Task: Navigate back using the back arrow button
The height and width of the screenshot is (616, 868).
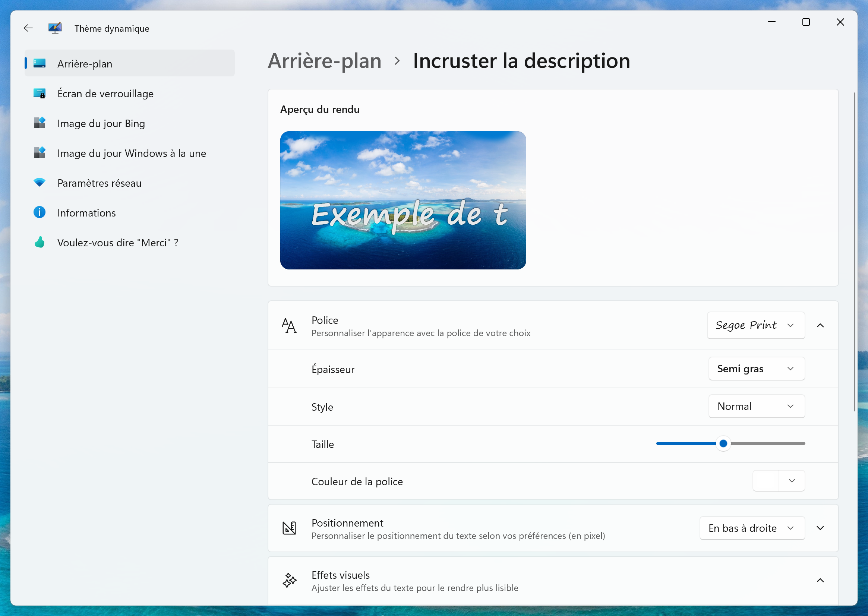Action: click(x=27, y=27)
